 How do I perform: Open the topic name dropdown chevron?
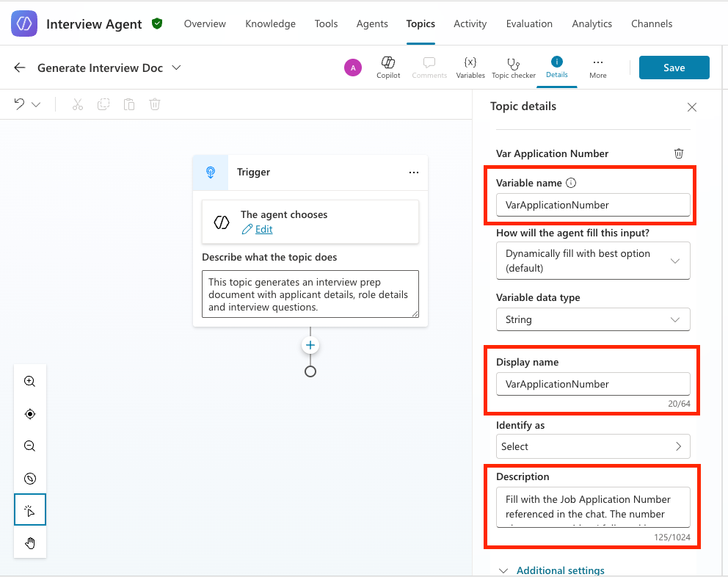point(176,68)
